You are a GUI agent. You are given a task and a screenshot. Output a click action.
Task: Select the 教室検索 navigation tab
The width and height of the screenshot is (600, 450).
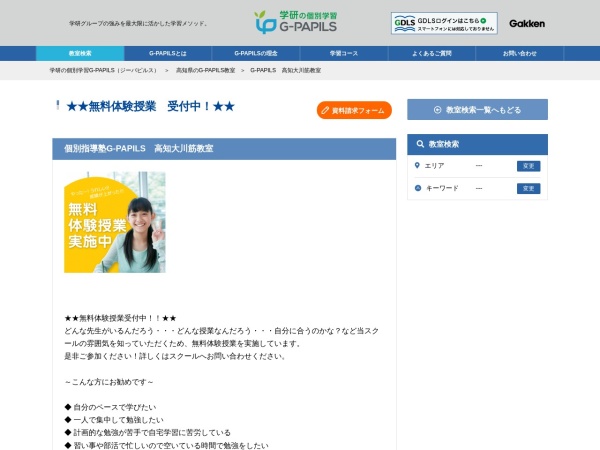click(x=80, y=53)
